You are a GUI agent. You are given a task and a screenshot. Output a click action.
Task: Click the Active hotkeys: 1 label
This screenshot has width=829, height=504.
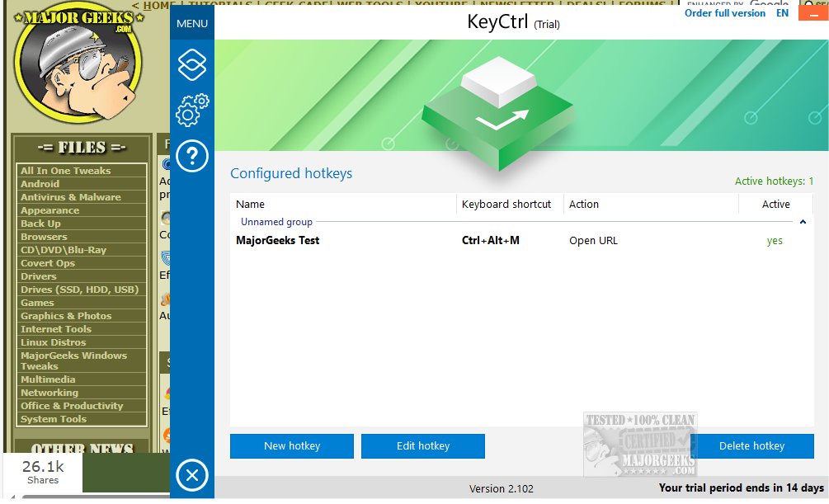[774, 181]
